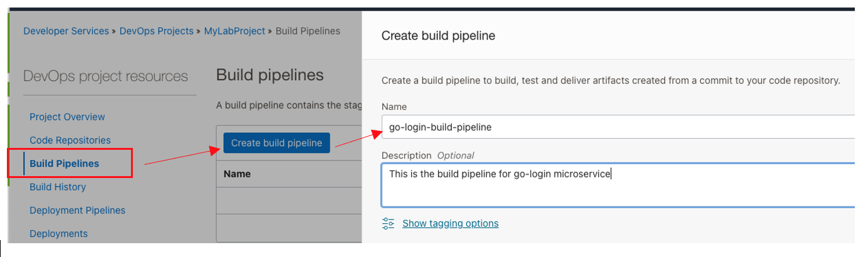Click the tagging options sliders icon

coord(388,223)
